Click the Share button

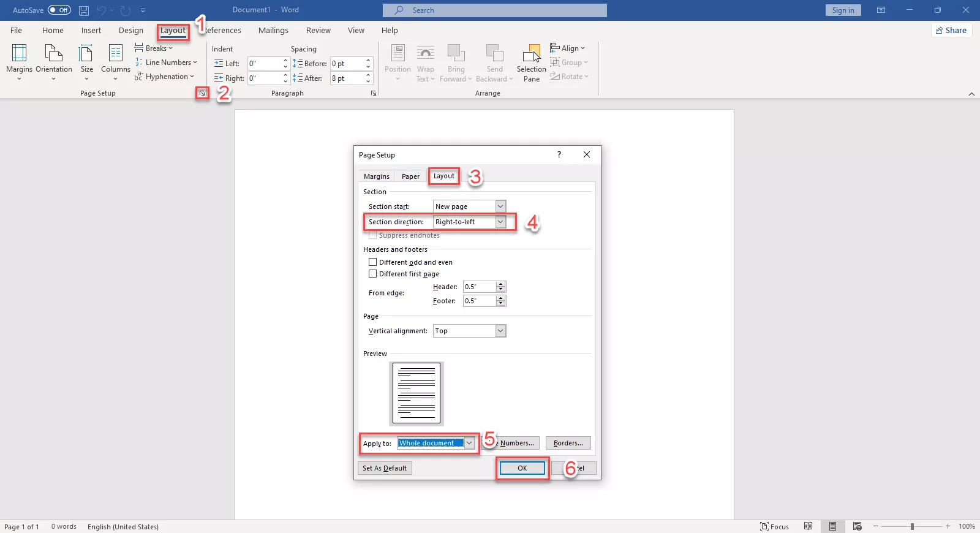point(951,30)
